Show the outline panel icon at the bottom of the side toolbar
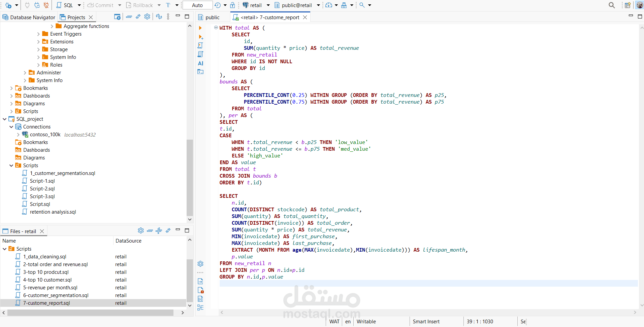This screenshot has height=327, width=644. (200, 307)
